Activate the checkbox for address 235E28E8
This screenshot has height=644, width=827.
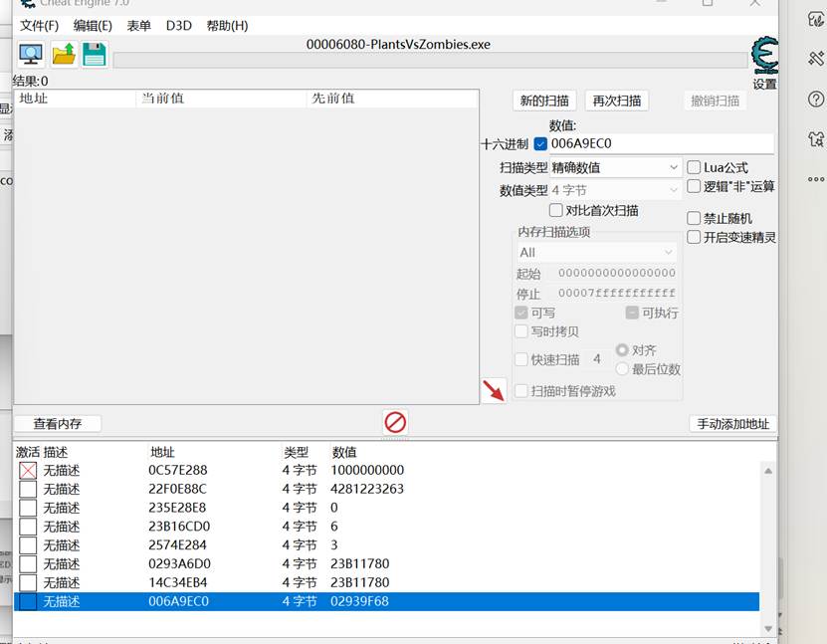[28, 508]
